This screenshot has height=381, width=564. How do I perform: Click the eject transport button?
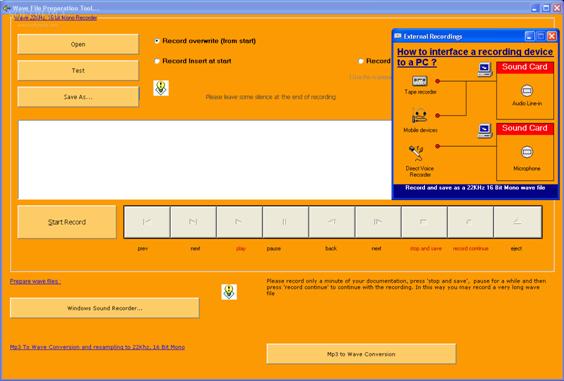(517, 222)
